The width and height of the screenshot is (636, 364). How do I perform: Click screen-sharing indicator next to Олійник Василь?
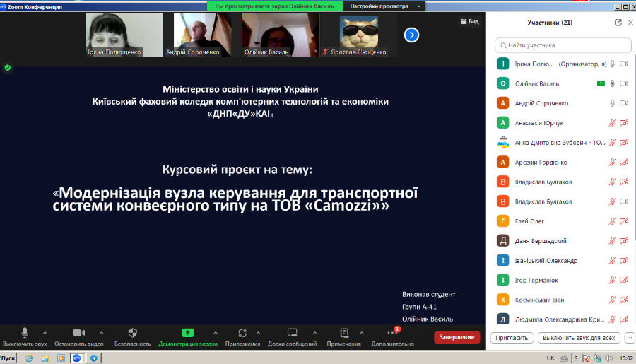601,83
